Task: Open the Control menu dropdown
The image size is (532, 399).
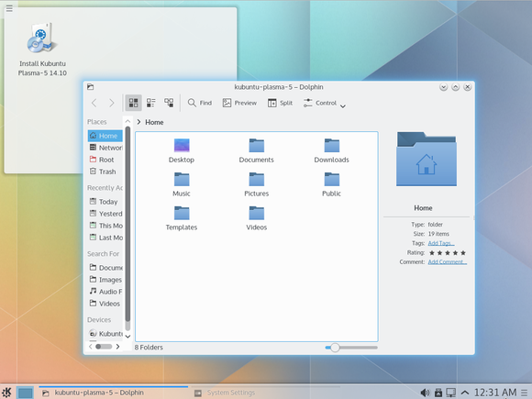Action: pyautogui.click(x=324, y=103)
